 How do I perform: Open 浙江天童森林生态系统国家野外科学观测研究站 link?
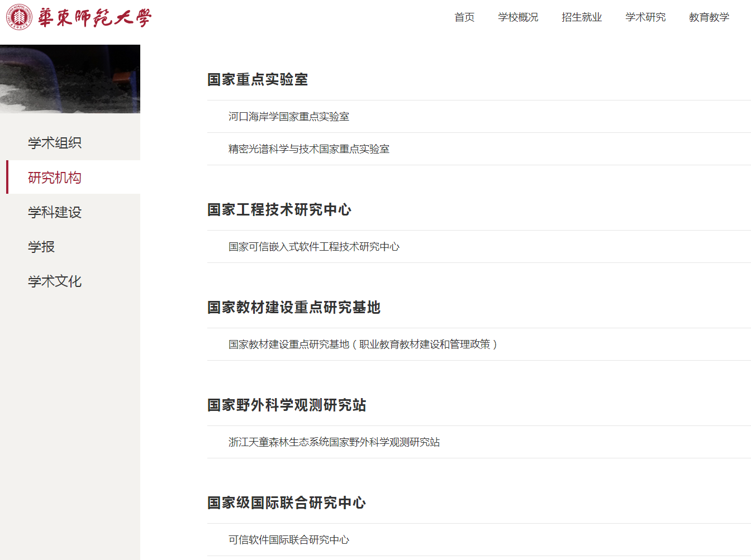pos(333,442)
